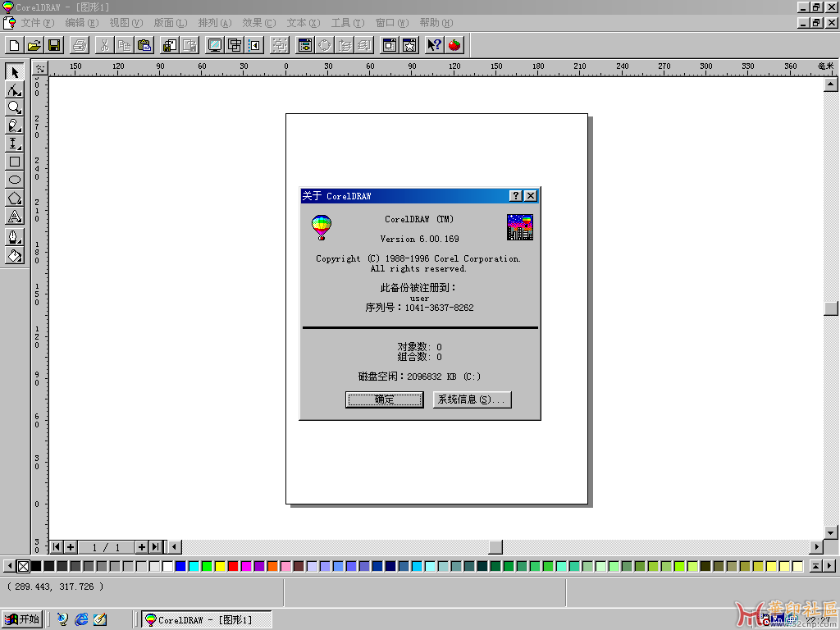840x630 pixels.
Task: Select the Text tool
Action: click(x=15, y=217)
